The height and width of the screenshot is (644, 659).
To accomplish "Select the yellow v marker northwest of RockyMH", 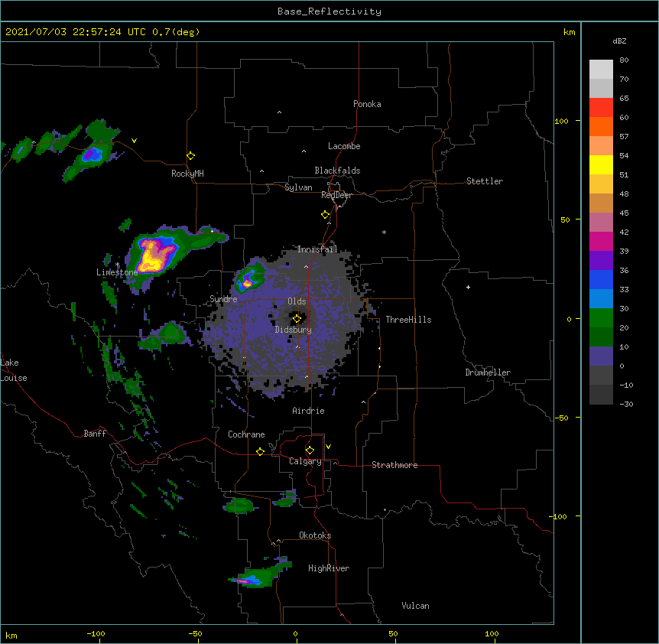I will [x=134, y=141].
